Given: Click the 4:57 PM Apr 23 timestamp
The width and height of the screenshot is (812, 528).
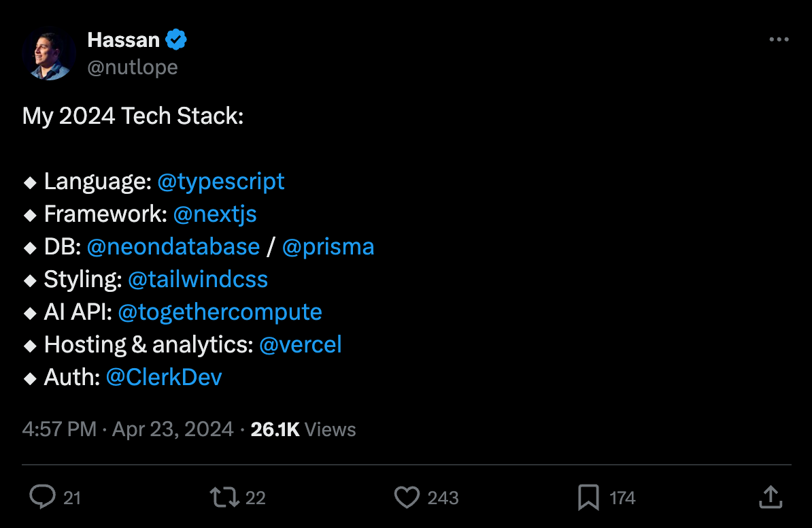Looking at the screenshot, I should [128, 429].
